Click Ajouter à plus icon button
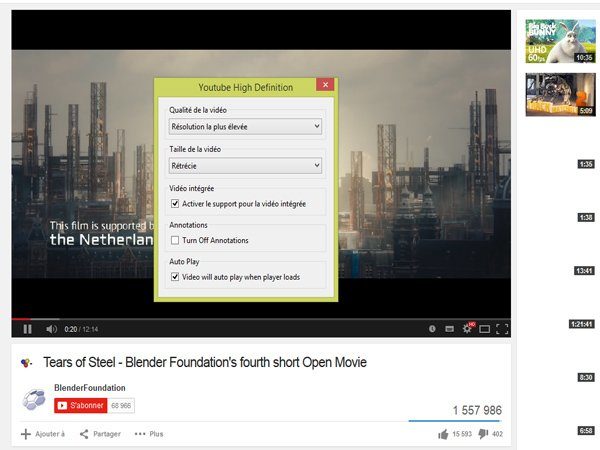The height and width of the screenshot is (450, 600). [42, 434]
